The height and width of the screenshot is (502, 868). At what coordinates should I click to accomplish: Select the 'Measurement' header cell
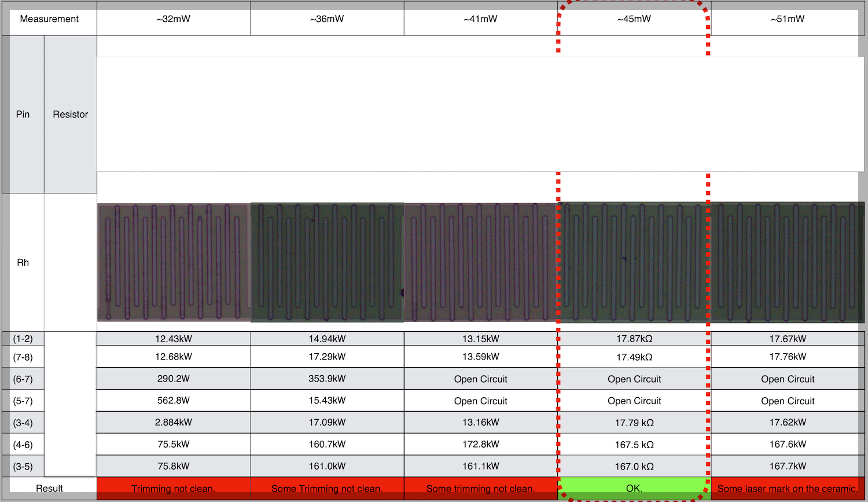49,19
